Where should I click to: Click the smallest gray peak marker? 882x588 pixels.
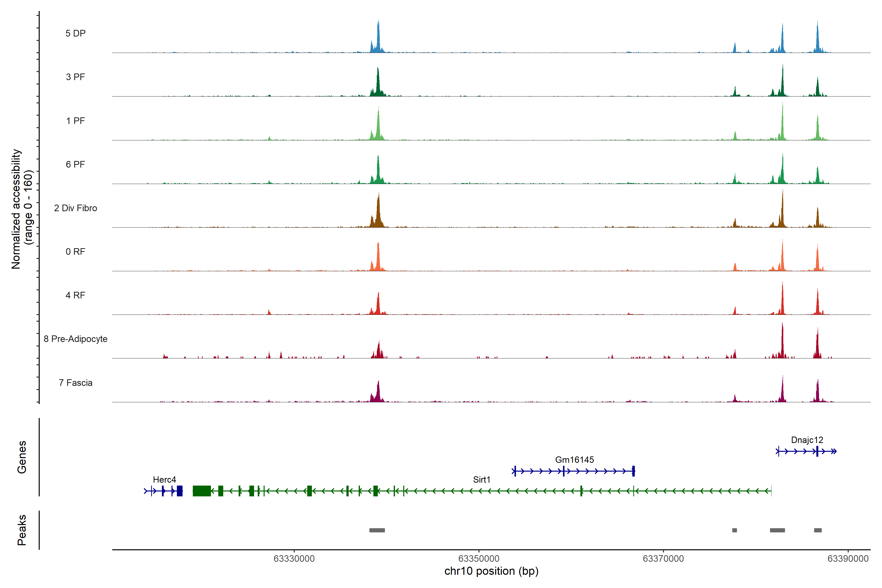coord(735,530)
